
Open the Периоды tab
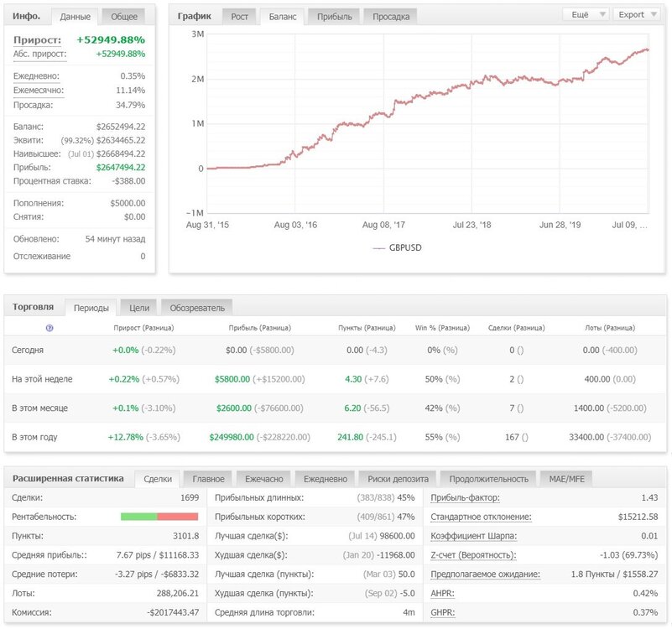click(x=91, y=308)
